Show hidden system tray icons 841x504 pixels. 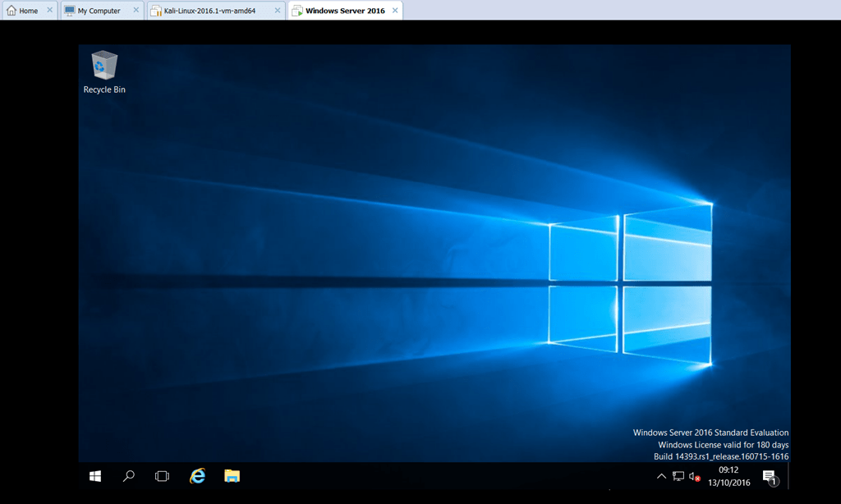pyautogui.click(x=661, y=476)
